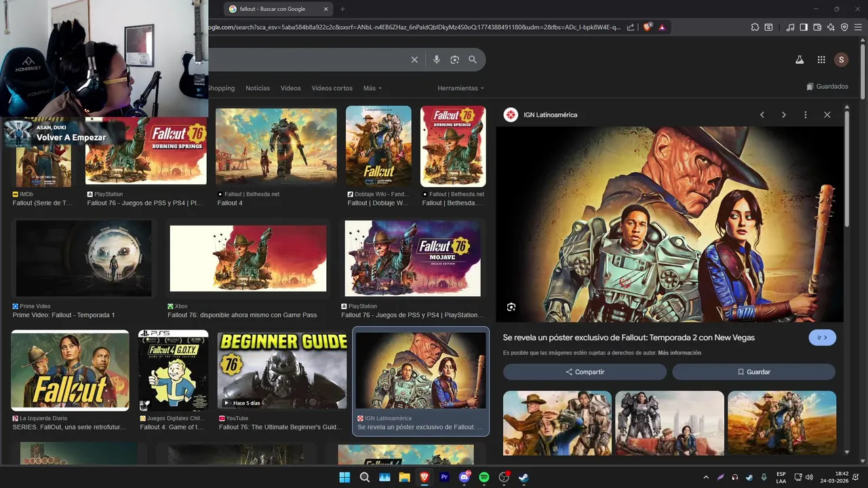Open Steam from the taskbar
Viewport: 868px width, 488px height.
(x=524, y=477)
